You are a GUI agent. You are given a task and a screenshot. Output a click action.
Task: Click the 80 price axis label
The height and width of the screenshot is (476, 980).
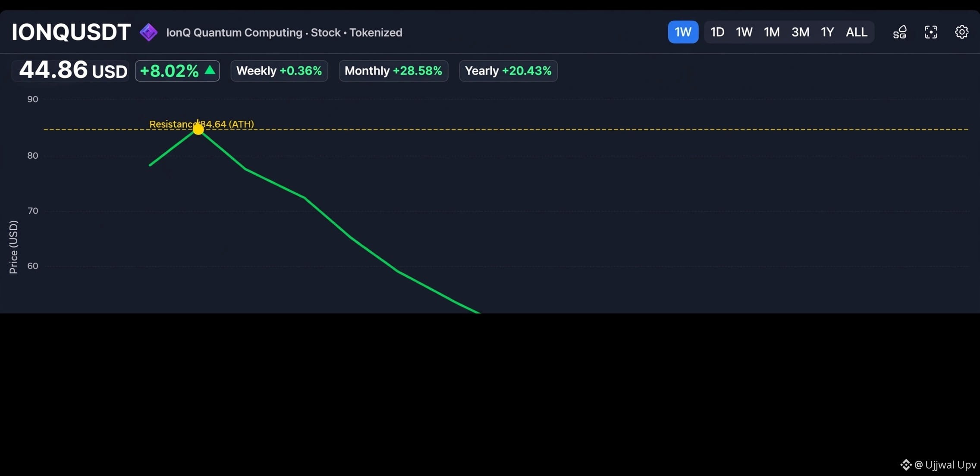pos(33,156)
